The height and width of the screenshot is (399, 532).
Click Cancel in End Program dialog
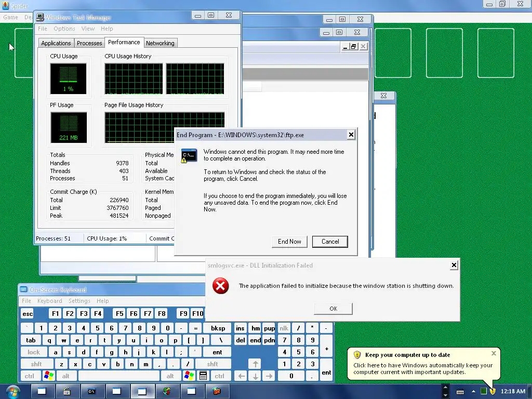click(x=330, y=242)
